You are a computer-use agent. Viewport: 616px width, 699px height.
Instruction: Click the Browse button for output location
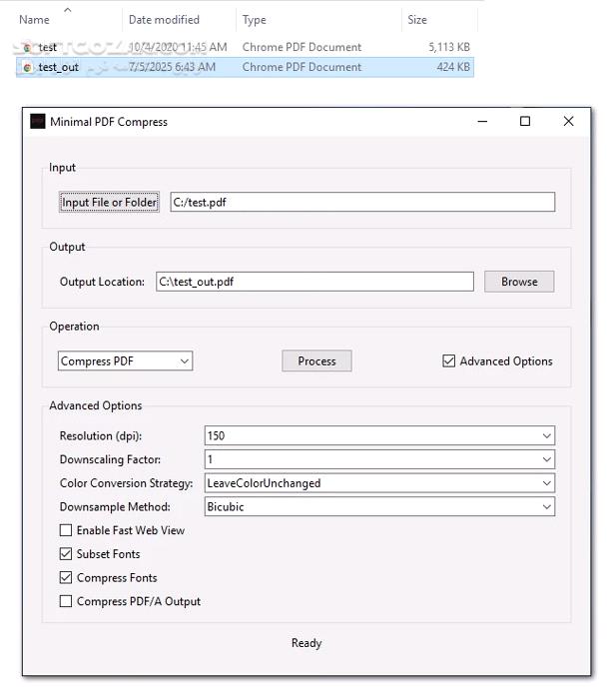pos(519,282)
